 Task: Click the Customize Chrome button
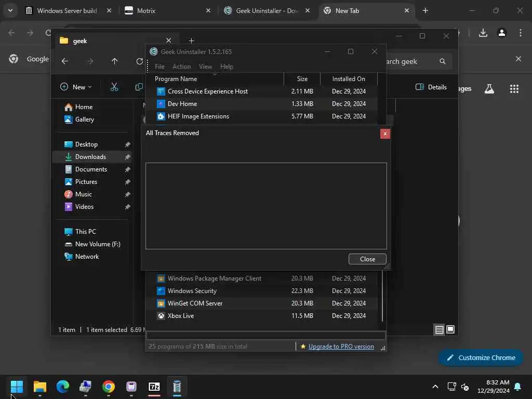coord(481,357)
